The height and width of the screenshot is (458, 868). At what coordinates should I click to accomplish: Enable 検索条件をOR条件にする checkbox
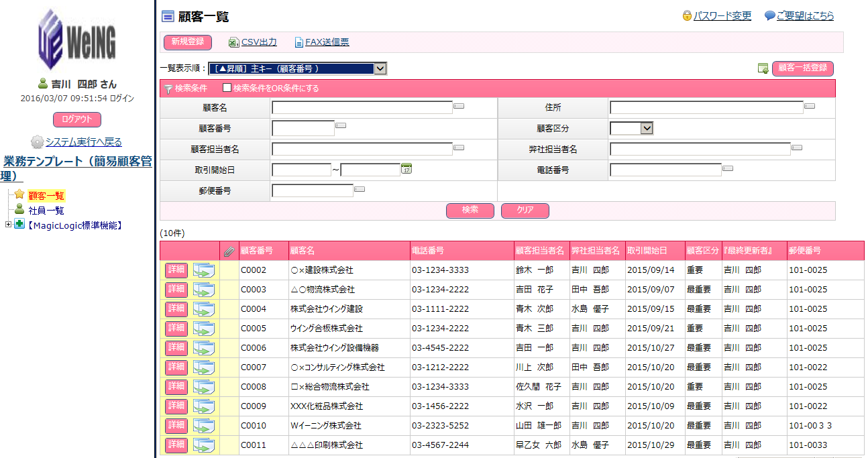227,88
